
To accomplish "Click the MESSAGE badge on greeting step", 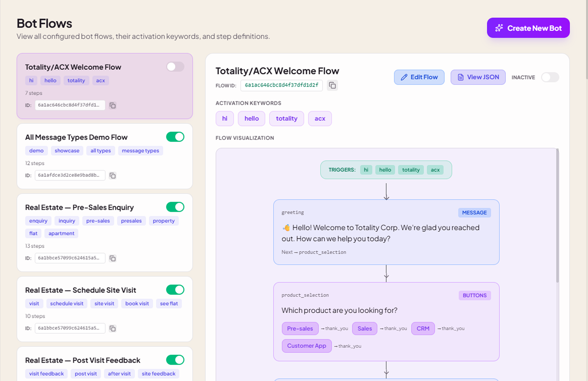I will [474, 213].
